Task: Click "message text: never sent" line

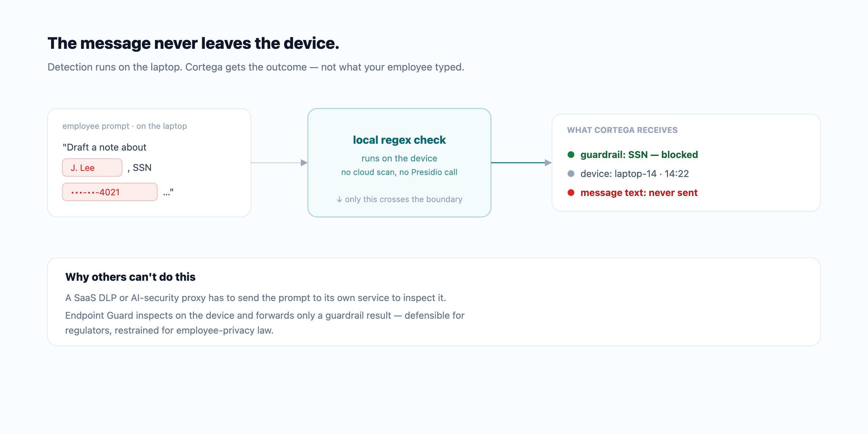Action: click(x=639, y=193)
